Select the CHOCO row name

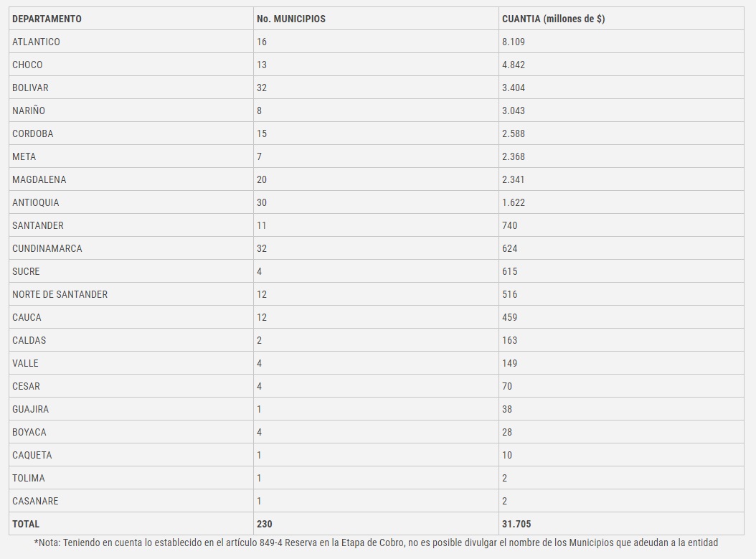pyautogui.click(x=27, y=65)
